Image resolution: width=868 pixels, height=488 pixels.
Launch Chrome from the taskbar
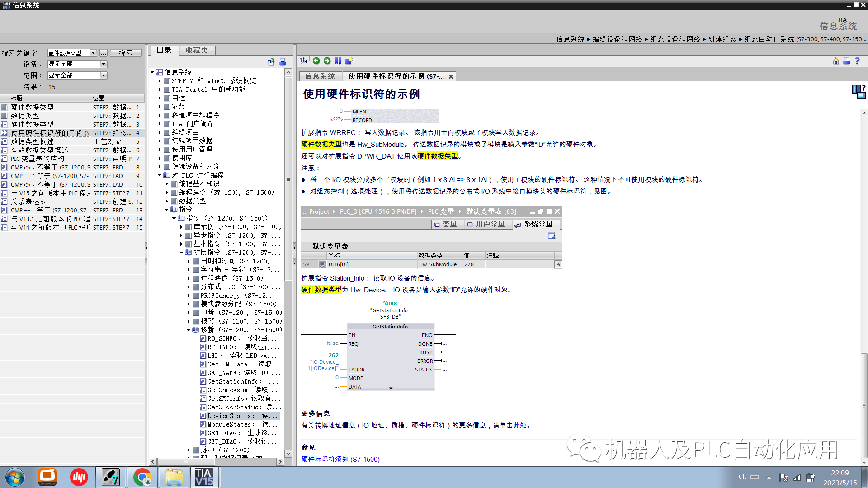click(142, 477)
